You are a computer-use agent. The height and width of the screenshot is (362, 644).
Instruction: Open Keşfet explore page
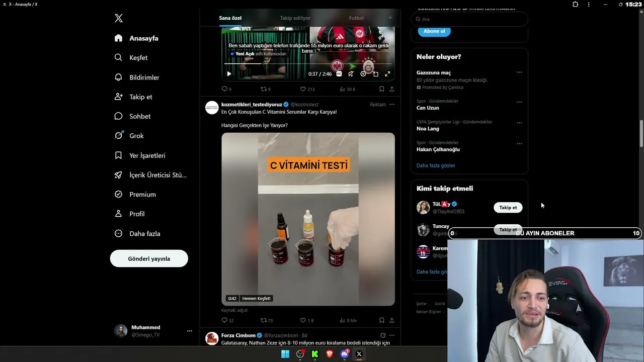click(131, 58)
